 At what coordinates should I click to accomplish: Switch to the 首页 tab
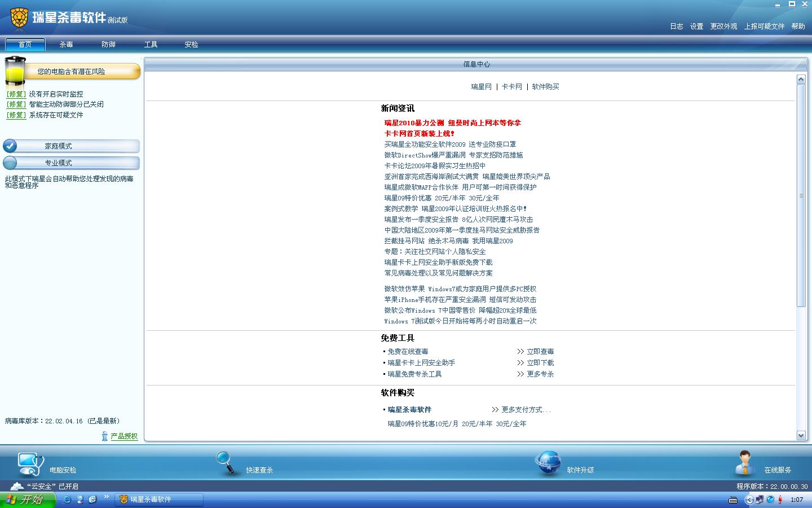pos(25,44)
